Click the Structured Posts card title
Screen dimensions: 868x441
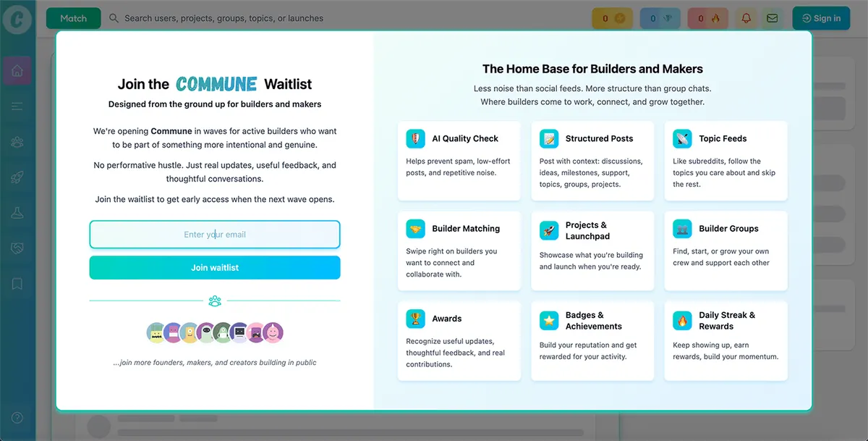(x=599, y=138)
